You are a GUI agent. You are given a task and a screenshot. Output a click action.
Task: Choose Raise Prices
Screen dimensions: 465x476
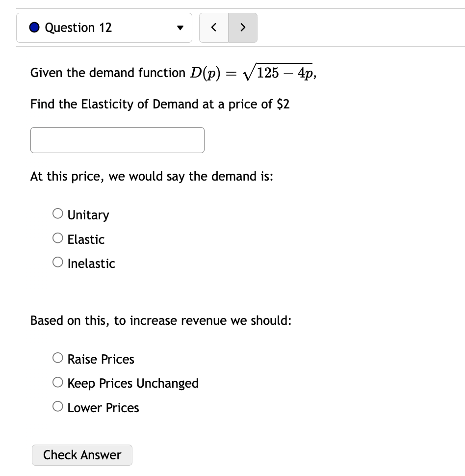click(x=57, y=357)
